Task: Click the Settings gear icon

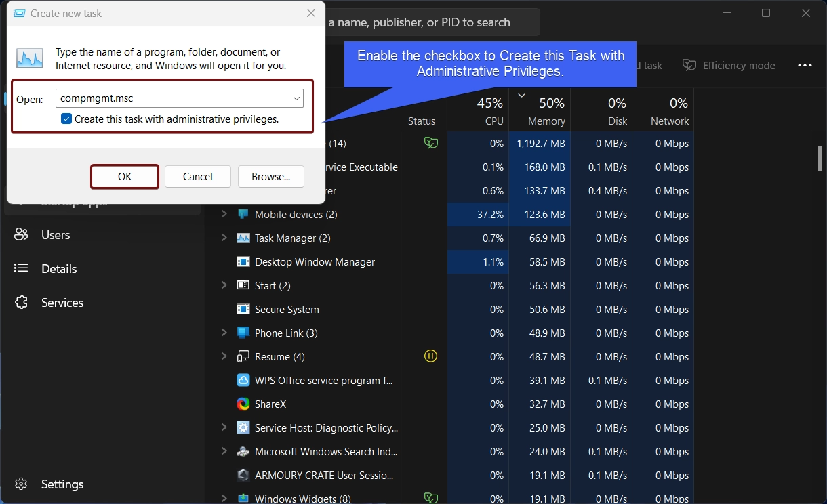Action: [x=22, y=484]
